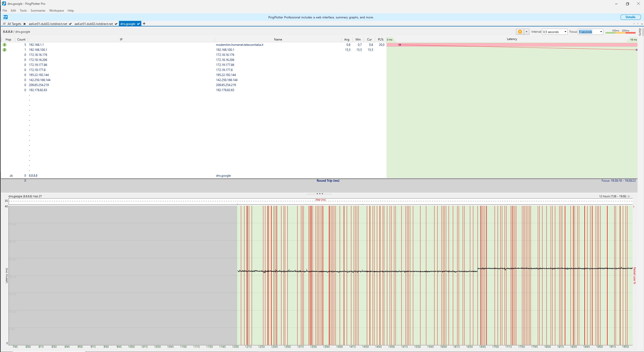Open the Edit menu
644x352 pixels.
point(13,11)
